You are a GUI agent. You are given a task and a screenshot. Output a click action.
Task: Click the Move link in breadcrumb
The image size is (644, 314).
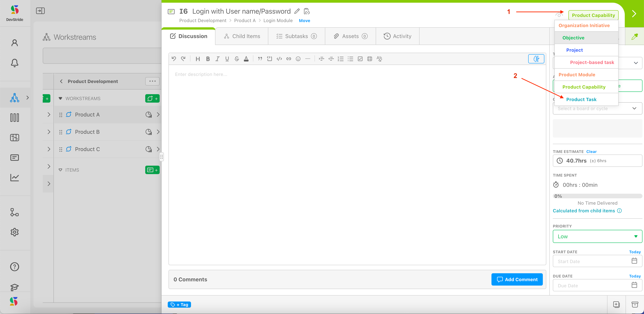tap(304, 21)
